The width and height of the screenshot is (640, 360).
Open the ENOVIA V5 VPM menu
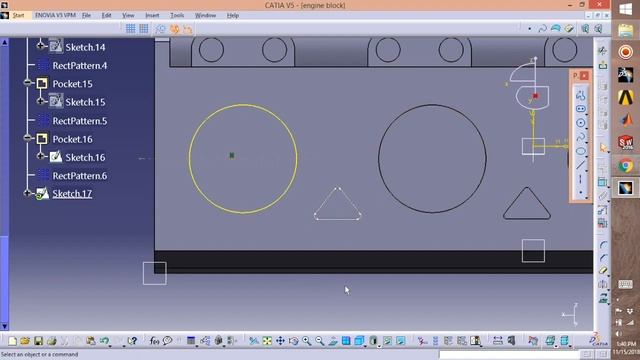[55, 16]
